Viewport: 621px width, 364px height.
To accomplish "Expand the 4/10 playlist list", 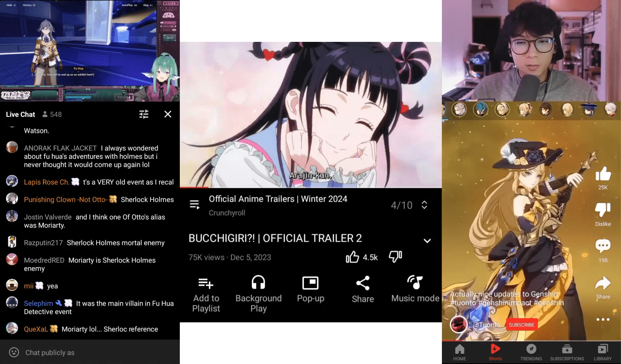I will [x=424, y=205].
